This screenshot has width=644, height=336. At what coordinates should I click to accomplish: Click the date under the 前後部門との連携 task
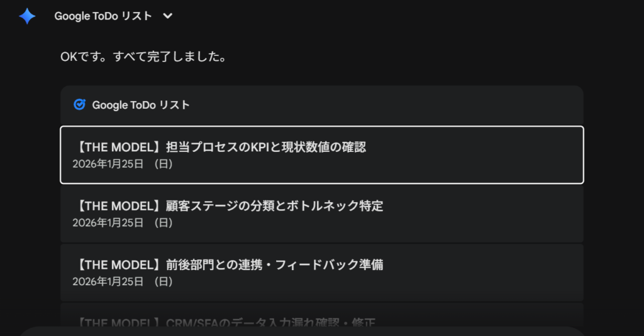pos(108,281)
